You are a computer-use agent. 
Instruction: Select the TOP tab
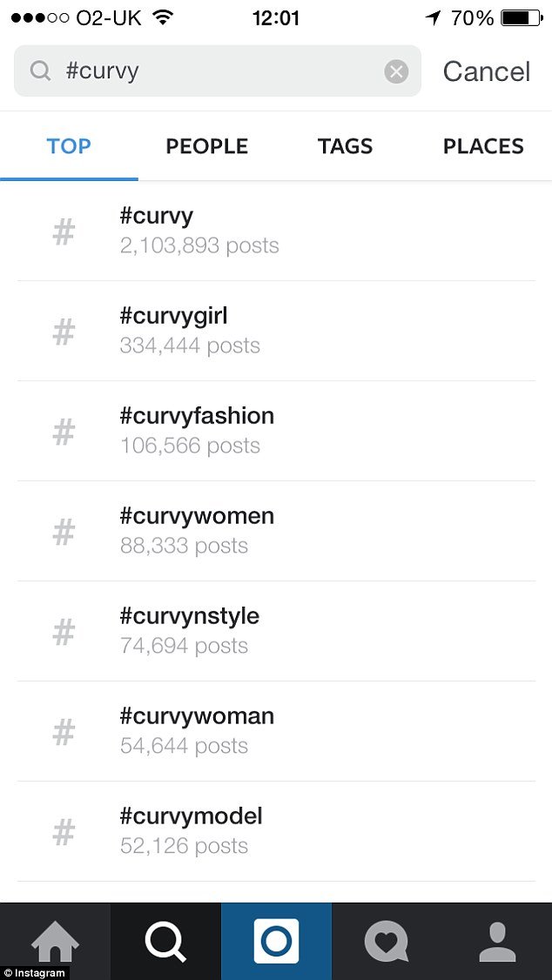tap(69, 145)
